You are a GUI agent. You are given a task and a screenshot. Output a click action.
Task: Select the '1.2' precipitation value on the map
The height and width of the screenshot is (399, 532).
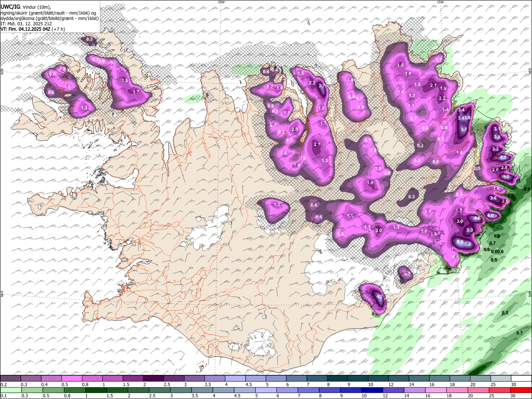[270, 87]
